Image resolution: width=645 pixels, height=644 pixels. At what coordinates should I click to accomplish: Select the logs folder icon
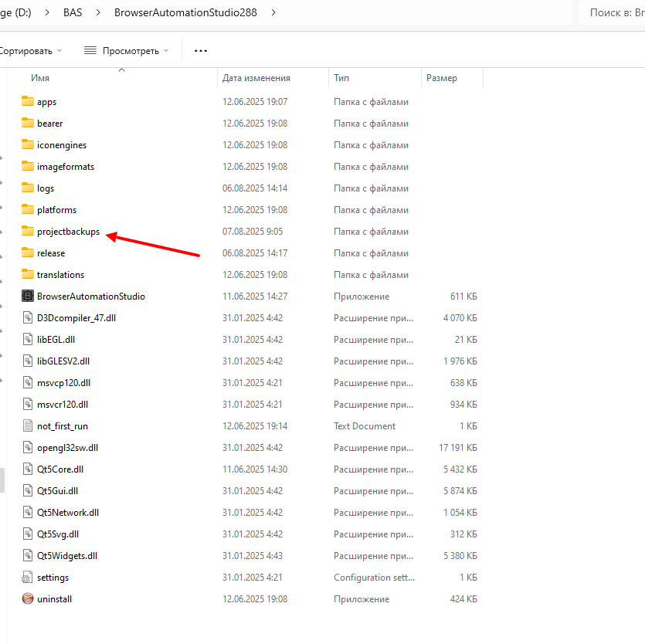pyautogui.click(x=28, y=188)
